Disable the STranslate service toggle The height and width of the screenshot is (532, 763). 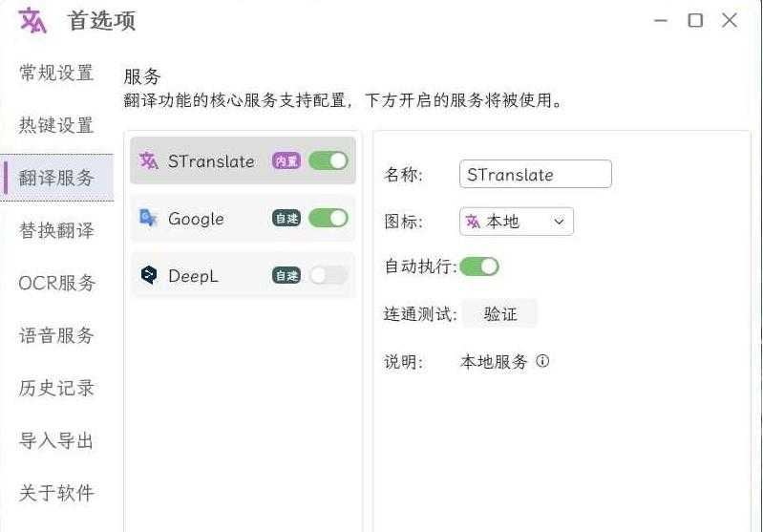[x=328, y=160]
